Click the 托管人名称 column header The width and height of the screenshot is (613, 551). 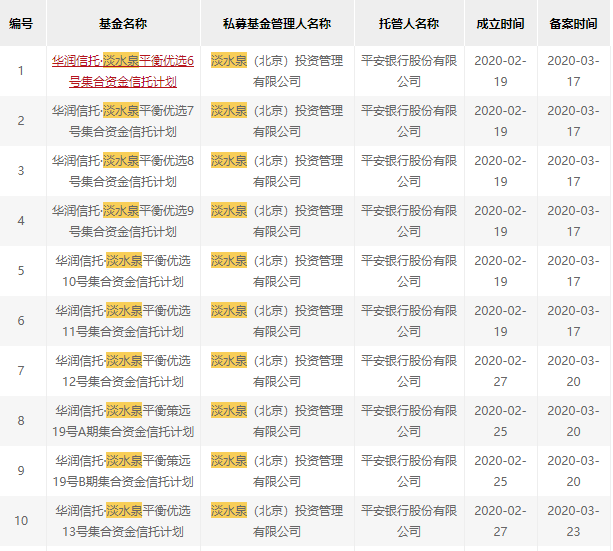(409, 23)
